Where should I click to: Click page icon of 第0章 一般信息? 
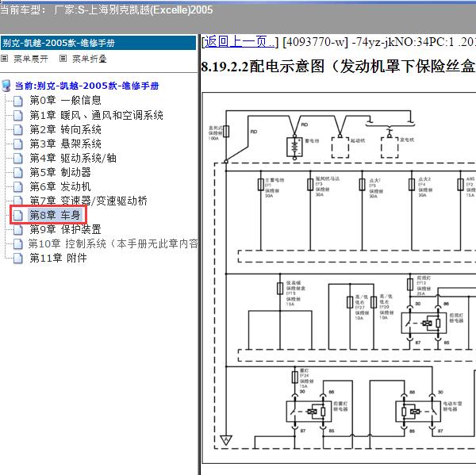(x=18, y=101)
